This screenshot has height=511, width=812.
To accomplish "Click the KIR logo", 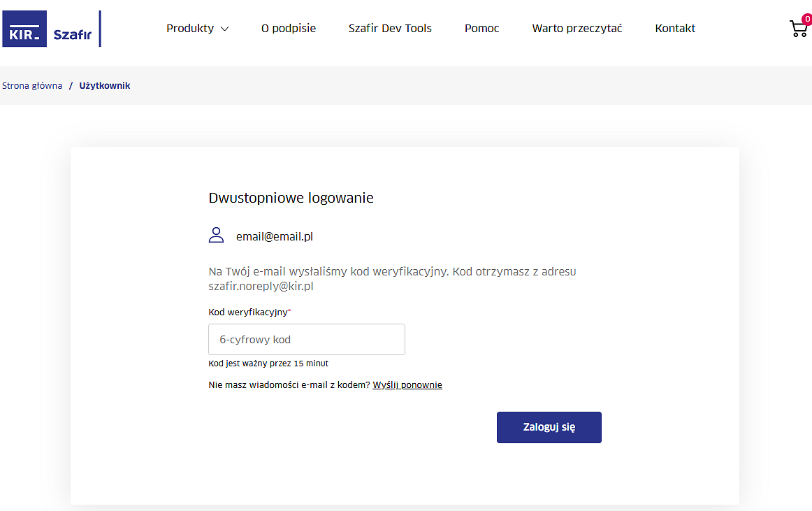I will pos(24,29).
